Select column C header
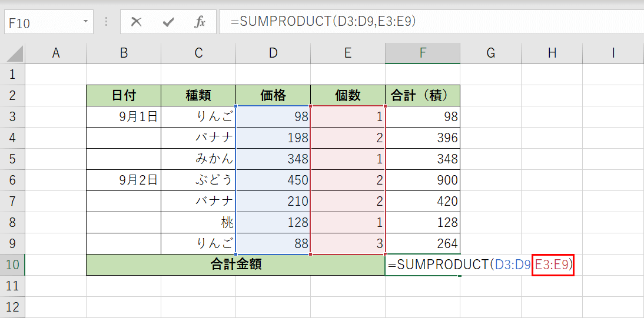Screen dimensions: 644x318 tap(198, 53)
